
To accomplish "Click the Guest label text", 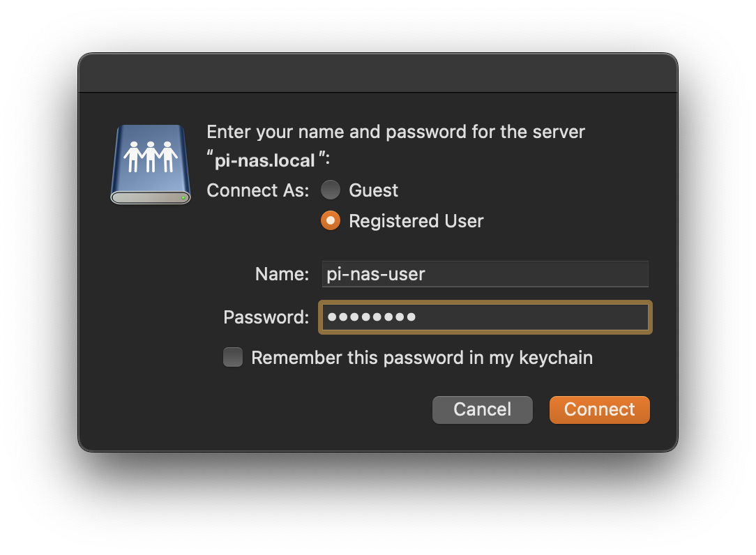I will tap(373, 190).
